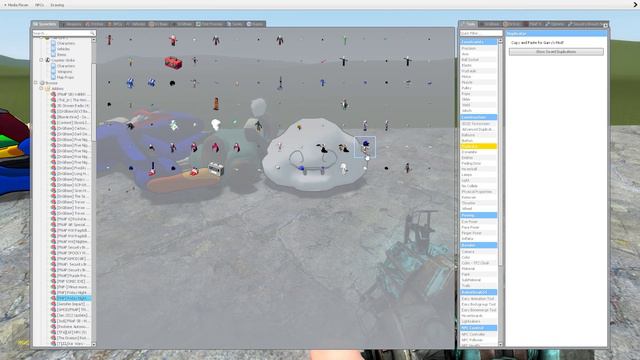Switch to the Vehicles tab
The height and width of the screenshot is (360, 640).
coord(136,24)
